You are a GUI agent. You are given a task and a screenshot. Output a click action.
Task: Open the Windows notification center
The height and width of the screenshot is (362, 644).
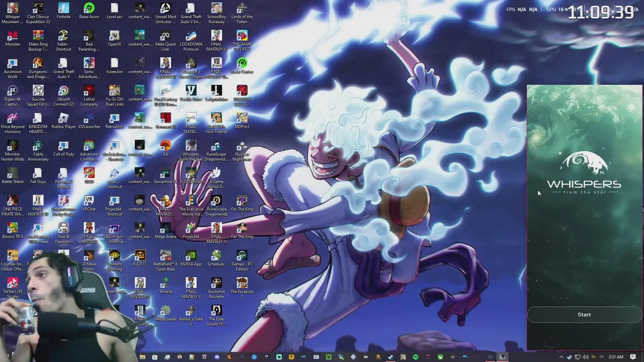click(x=633, y=357)
